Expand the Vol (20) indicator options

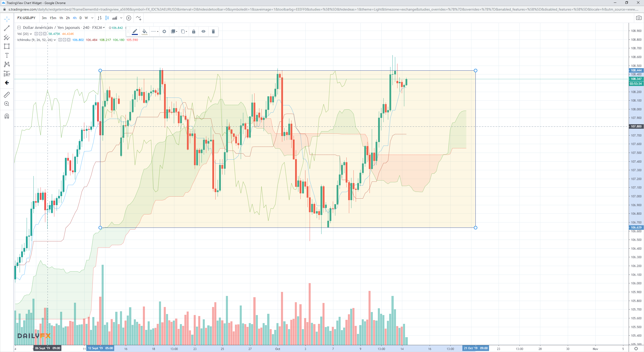(31, 34)
